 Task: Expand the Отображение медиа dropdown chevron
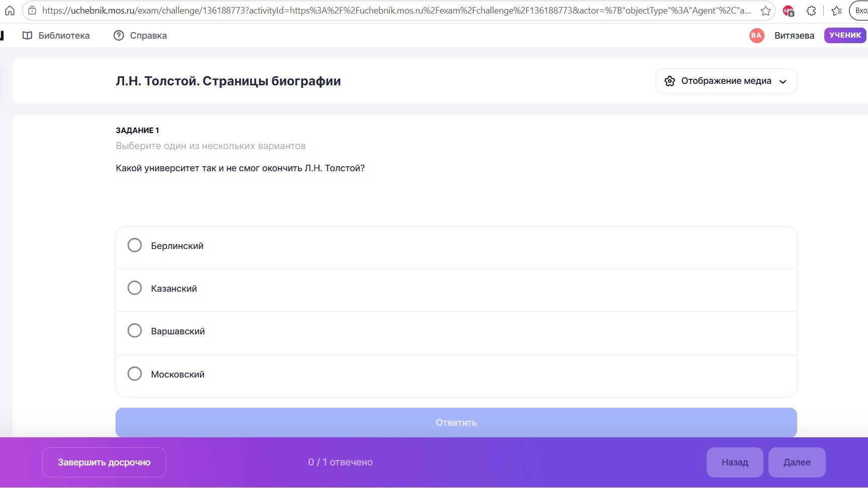click(x=783, y=82)
